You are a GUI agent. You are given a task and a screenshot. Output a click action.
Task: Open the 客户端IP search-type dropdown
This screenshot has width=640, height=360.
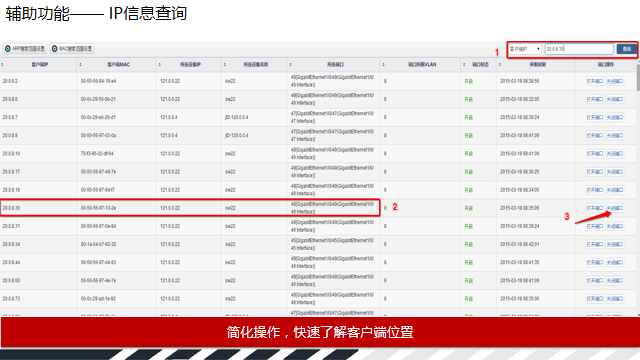525,49
